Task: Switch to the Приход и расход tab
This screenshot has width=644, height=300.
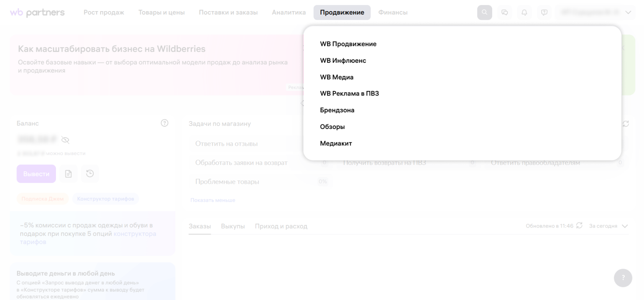Action: 281,226
